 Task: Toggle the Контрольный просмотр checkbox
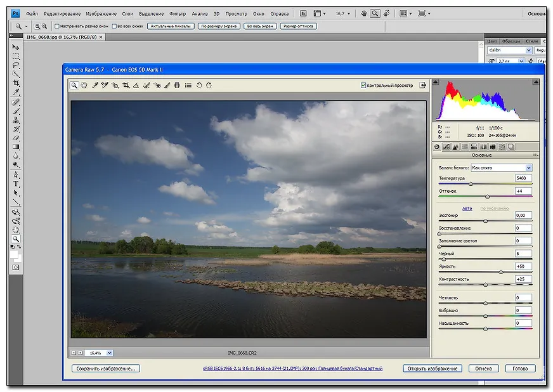click(x=363, y=86)
